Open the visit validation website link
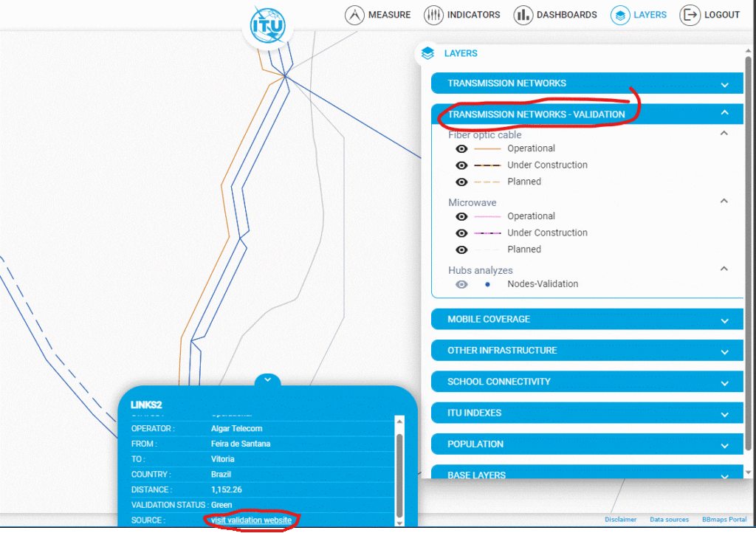 [251, 520]
